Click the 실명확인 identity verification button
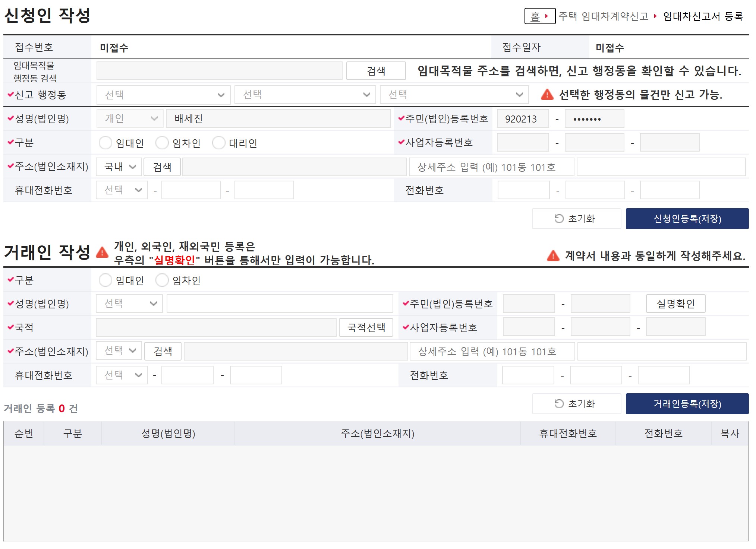 (x=675, y=304)
